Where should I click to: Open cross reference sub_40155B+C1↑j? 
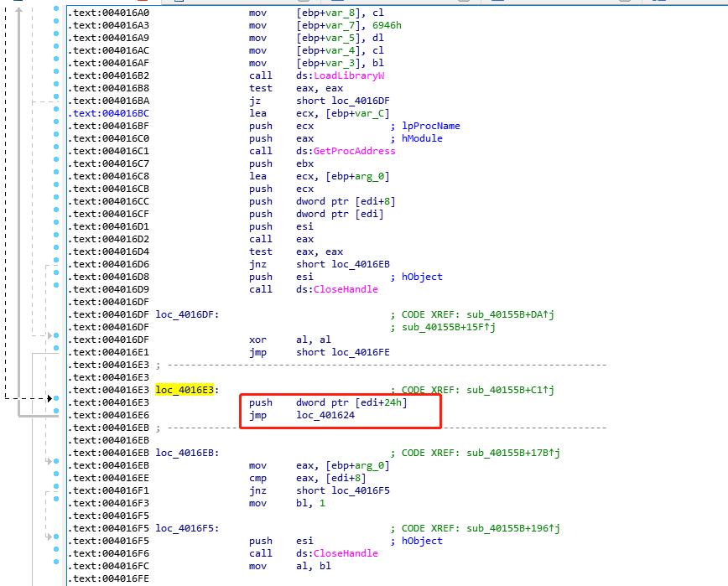[508, 390]
